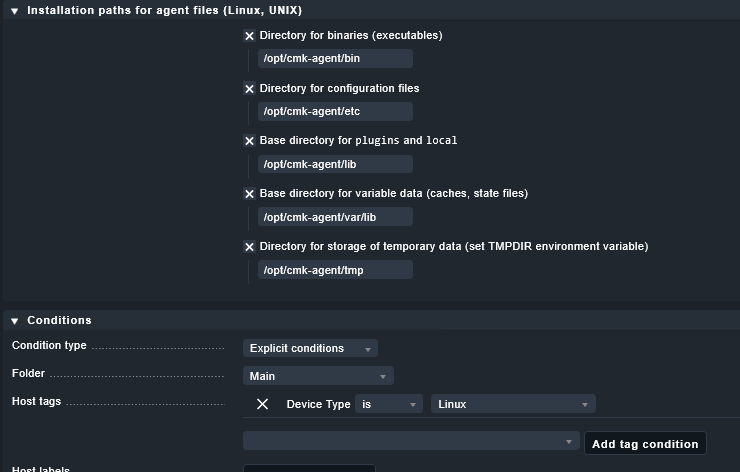Screen dimensions: 740x472
Task: Click the Add tag condition button
Action: tap(645, 444)
